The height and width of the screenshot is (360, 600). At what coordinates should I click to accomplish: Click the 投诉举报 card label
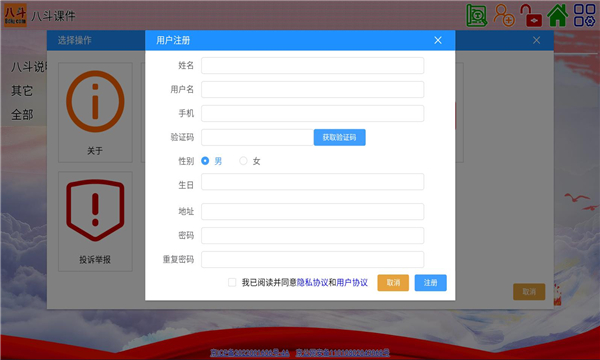pyautogui.click(x=95, y=260)
